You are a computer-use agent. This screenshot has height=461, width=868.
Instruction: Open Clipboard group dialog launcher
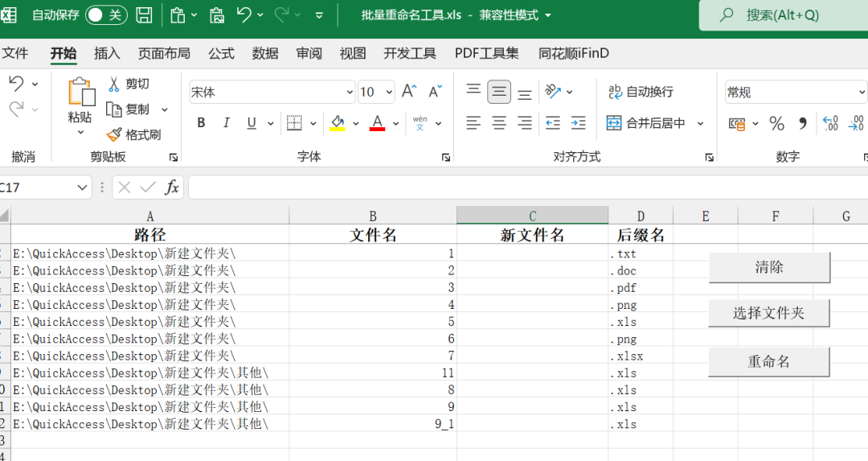coord(174,158)
